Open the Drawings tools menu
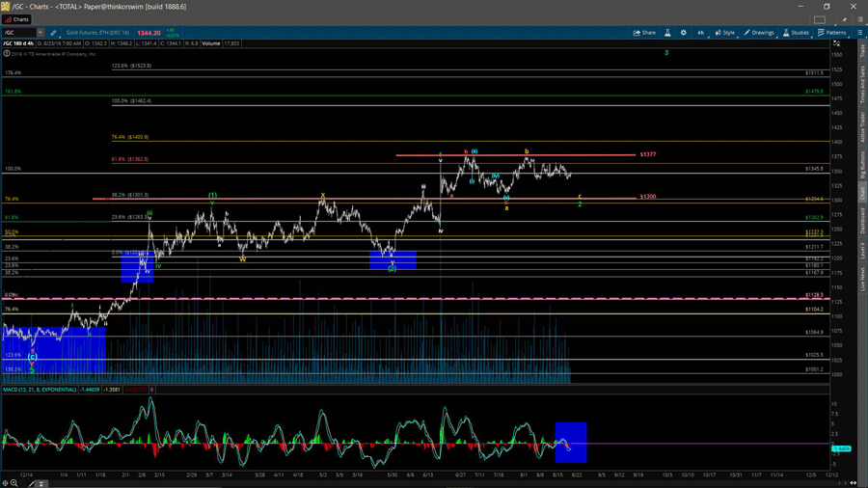The width and height of the screenshot is (868, 488). (759, 33)
